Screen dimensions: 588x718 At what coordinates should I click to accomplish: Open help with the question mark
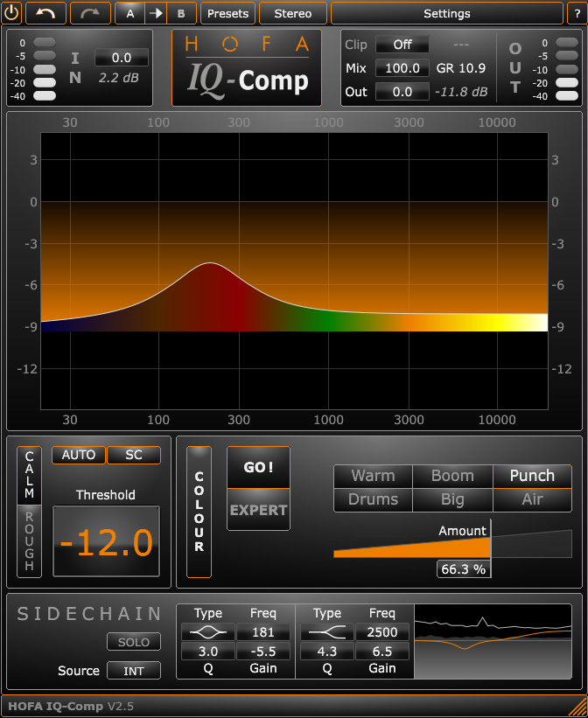coord(577,13)
